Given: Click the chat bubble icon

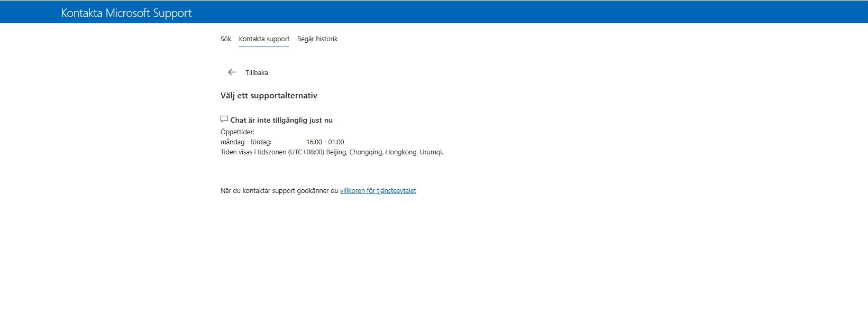Looking at the screenshot, I should pyautogui.click(x=224, y=119).
